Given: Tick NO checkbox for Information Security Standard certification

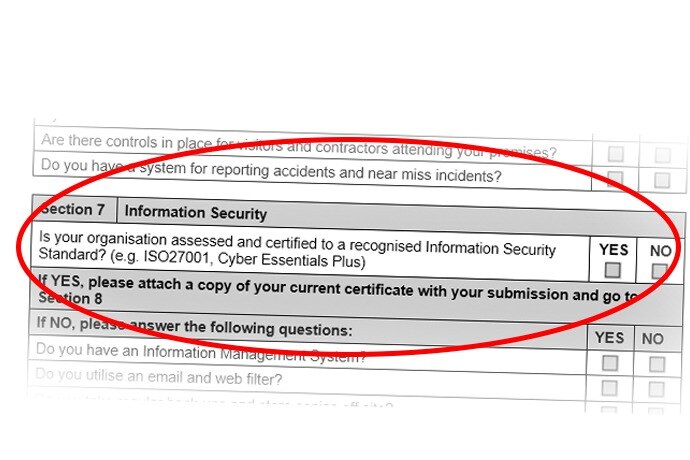Looking at the screenshot, I should (659, 271).
